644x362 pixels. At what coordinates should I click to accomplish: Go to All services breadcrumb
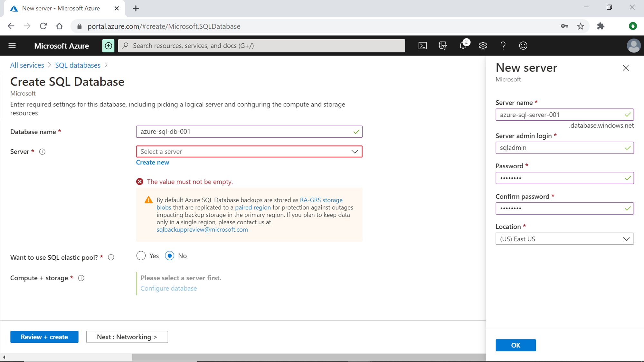[27, 65]
